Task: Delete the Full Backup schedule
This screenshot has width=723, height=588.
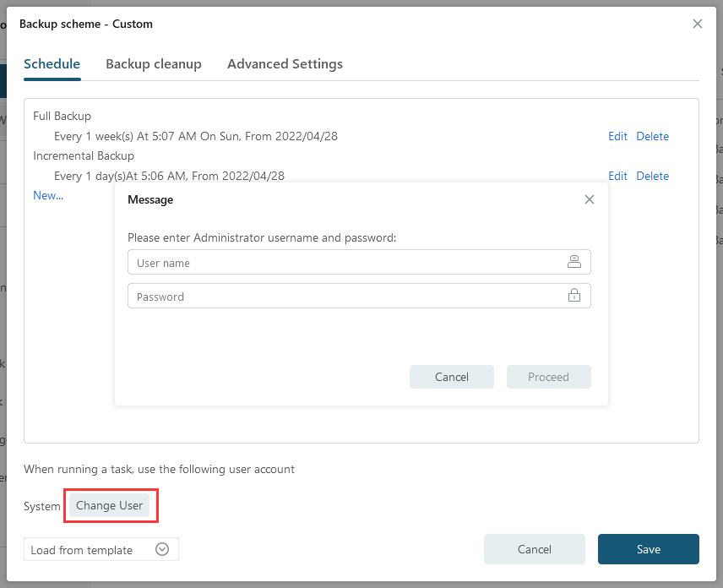Action: [652, 136]
